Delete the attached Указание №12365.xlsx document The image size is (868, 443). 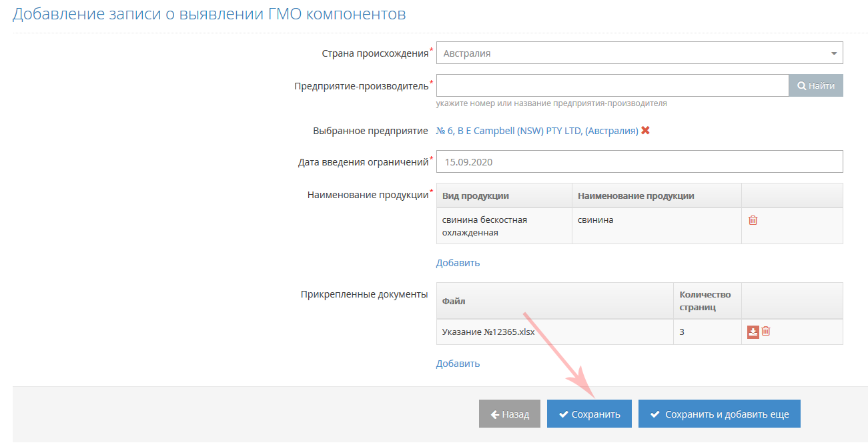[x=766, y=332]
